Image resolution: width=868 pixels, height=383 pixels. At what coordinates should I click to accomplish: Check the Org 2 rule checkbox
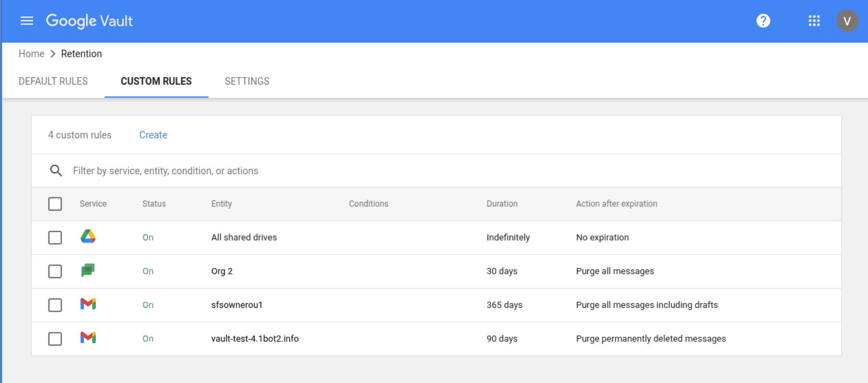coord(55,271)
